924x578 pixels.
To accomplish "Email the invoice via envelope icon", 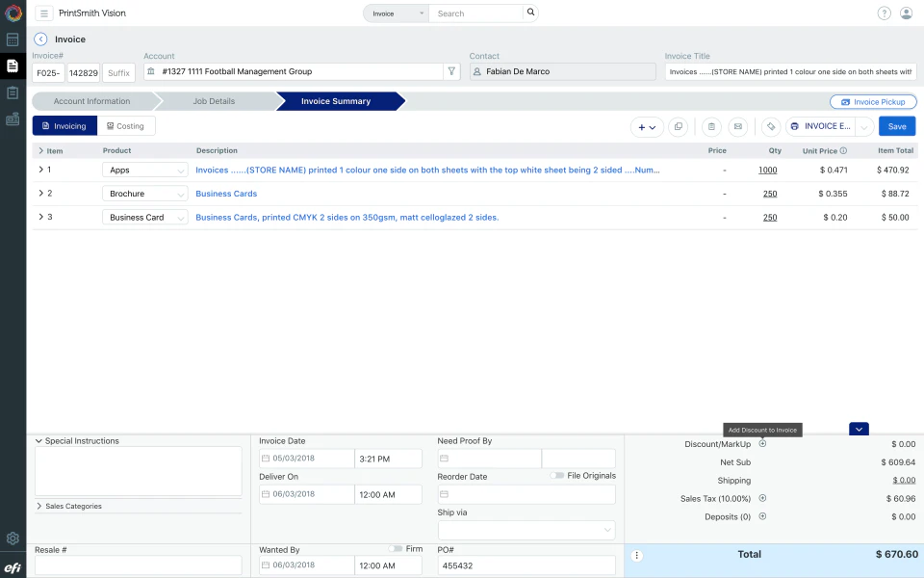I will (736, 126).
